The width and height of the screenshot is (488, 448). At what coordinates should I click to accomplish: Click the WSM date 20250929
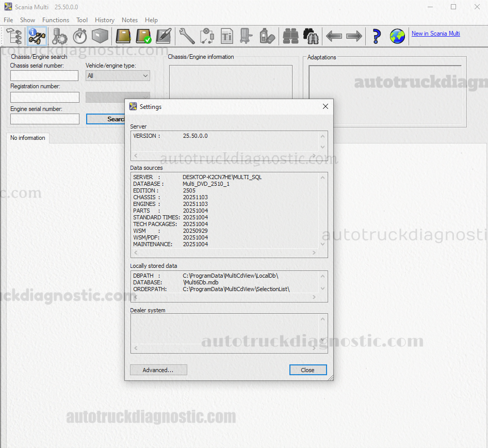coord(196,231)
